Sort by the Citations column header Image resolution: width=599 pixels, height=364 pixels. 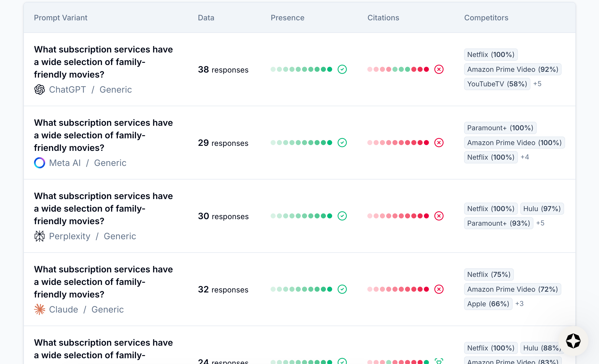click(383, 18)
